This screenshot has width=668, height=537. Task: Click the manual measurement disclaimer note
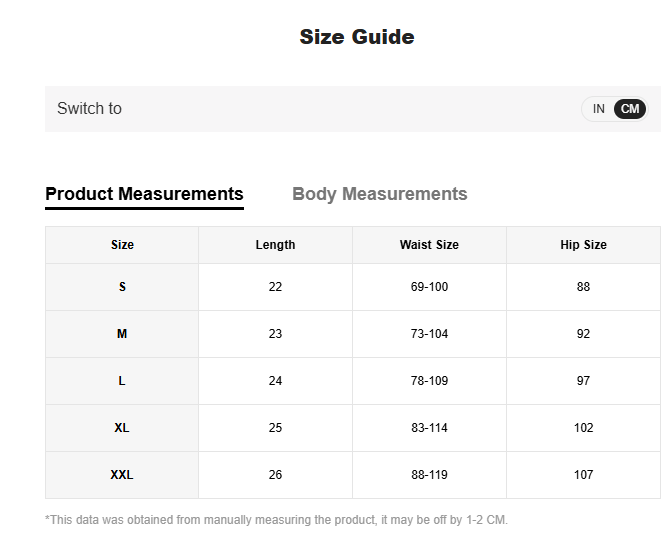click(x=276, y=520)
